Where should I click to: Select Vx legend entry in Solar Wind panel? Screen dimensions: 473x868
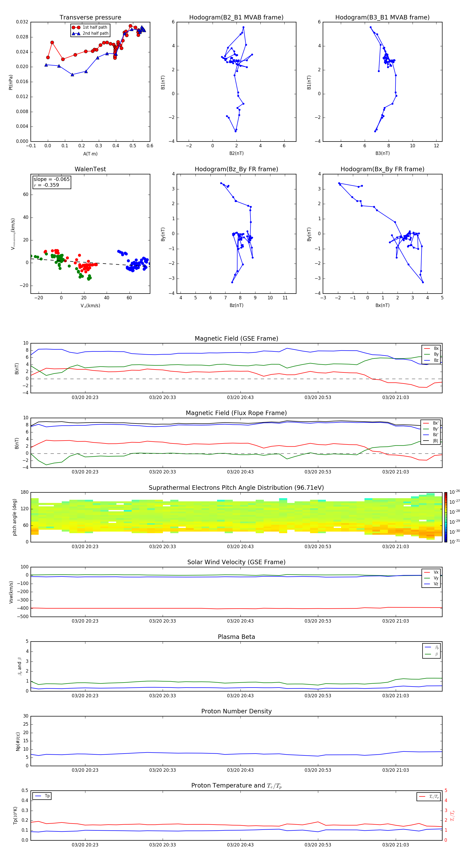pyautogui.click(x=431, y=572)
